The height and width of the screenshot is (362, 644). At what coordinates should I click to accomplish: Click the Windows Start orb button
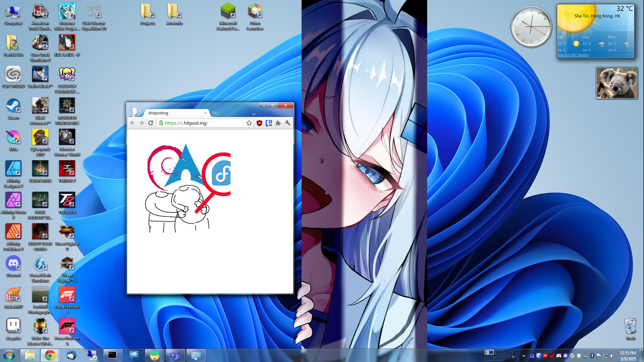click(9, 355)
